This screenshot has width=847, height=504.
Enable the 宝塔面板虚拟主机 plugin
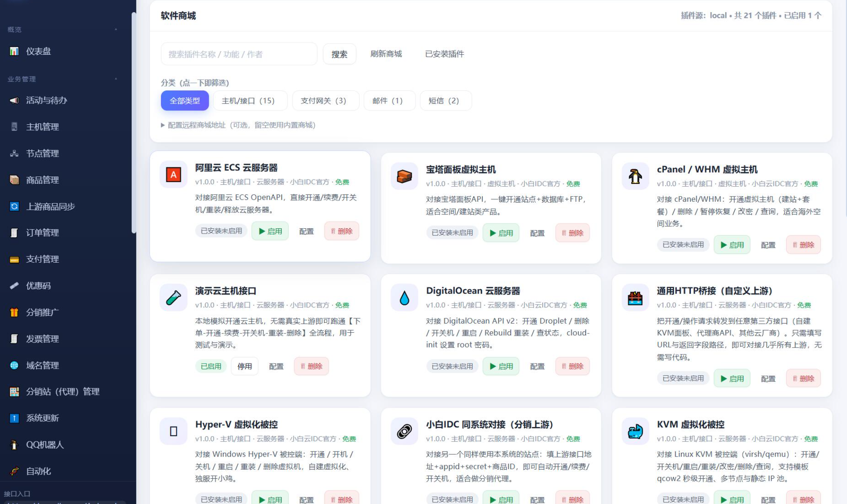pyautogui.click(x=501, y=233)
